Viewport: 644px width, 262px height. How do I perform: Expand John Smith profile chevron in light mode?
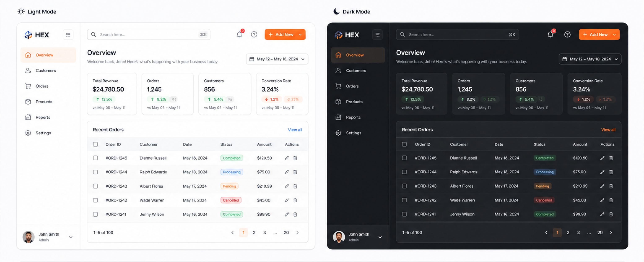[71, 237]
